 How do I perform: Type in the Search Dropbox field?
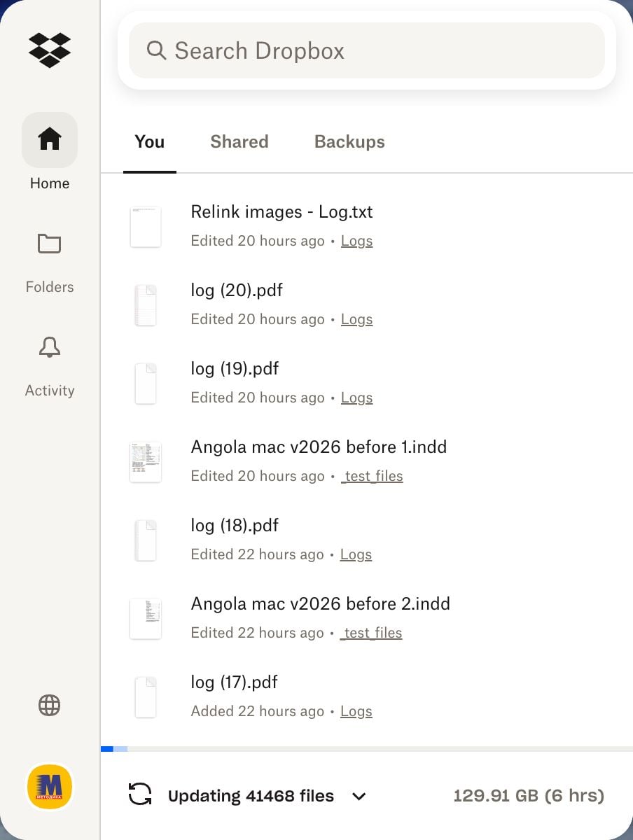click(x=378, y=50)
